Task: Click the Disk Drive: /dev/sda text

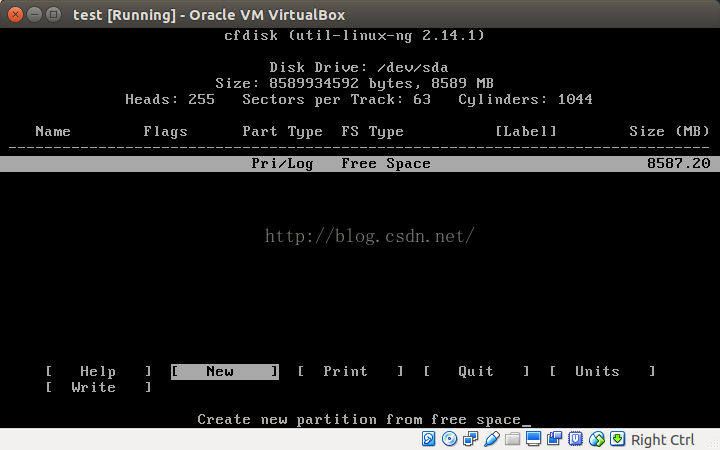Action: pos(359,68)
